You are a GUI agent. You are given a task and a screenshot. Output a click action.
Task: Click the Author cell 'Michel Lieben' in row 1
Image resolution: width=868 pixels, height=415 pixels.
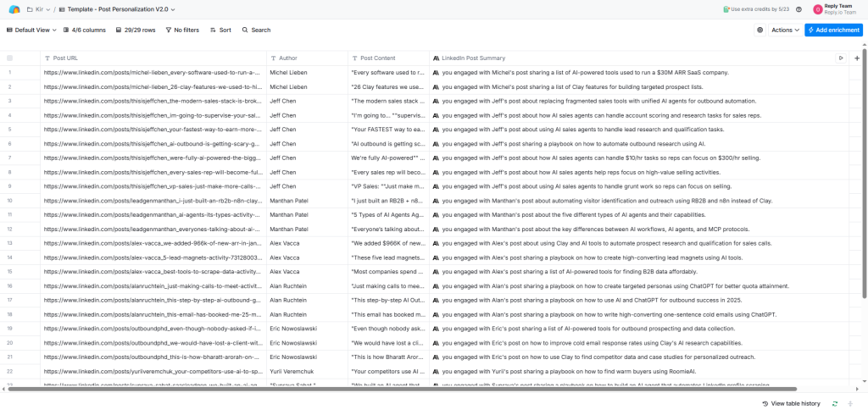pyautogui.click(x=288, y=73)
